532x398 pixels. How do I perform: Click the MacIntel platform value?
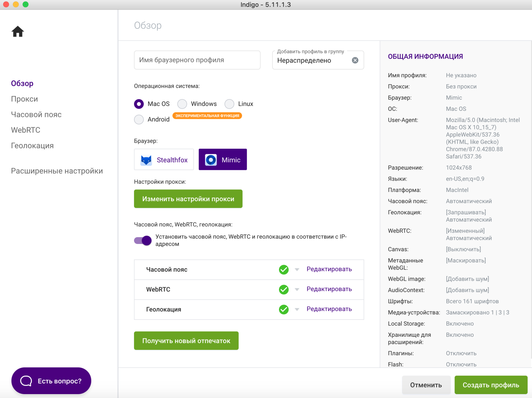(x=457, y=190)
